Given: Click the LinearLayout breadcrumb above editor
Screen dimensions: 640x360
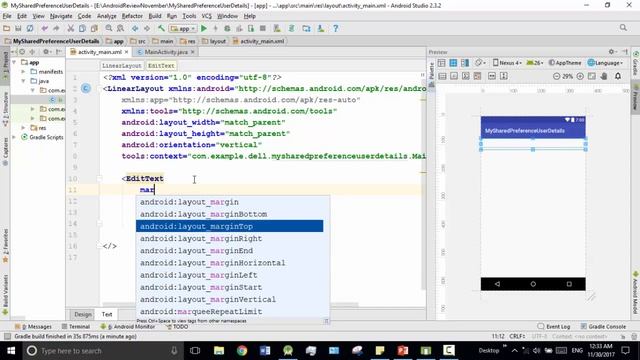Looking at the screenshot, I should [x=122, y=66].
